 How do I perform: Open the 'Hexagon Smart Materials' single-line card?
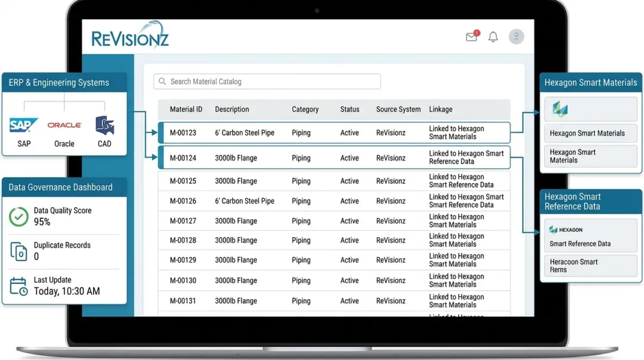(x=590, y=133)
